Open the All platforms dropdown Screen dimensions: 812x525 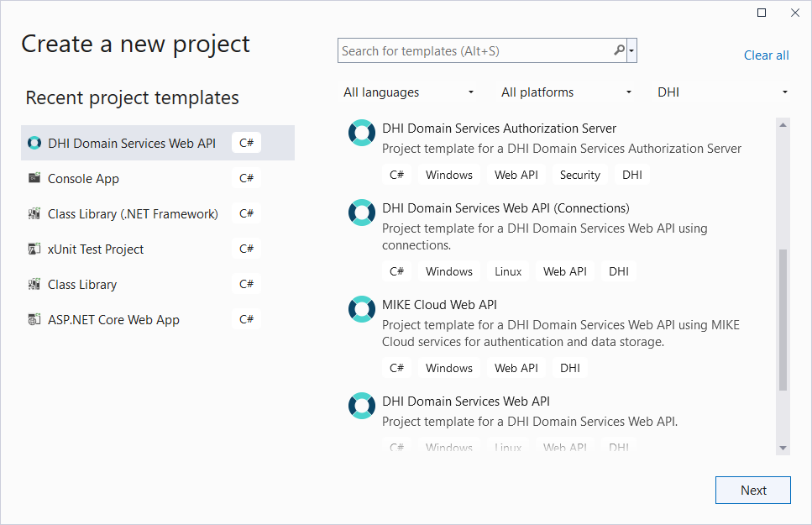(566, 92)
